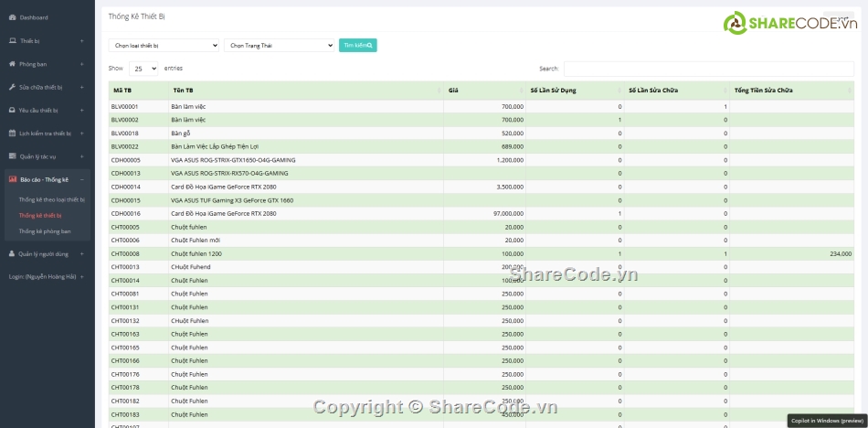
Task: Click the name Bàn gỗ
Action: point(181,133)
